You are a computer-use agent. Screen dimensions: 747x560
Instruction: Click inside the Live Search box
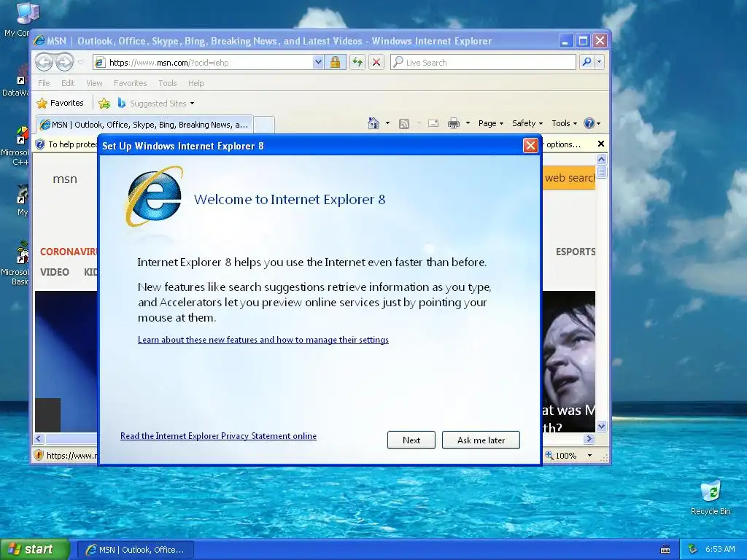click(483, 63)
